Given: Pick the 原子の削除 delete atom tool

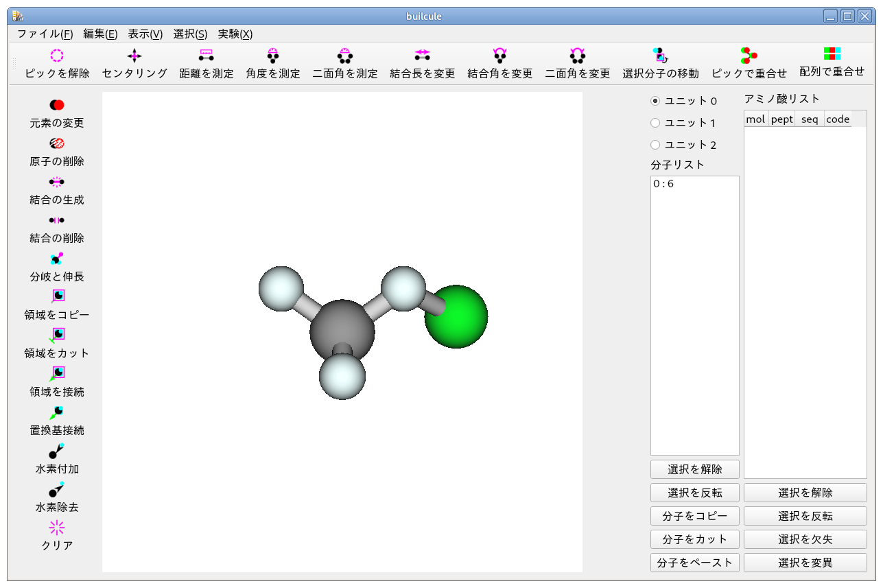Looking at the screenshot, I should pyautogui.click(x=57, y=143).
